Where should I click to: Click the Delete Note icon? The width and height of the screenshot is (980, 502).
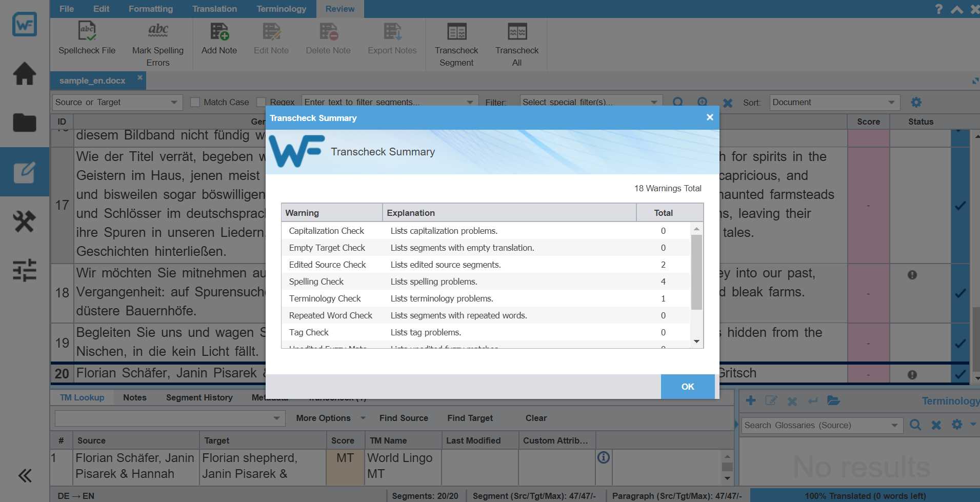tap(328, 31)
